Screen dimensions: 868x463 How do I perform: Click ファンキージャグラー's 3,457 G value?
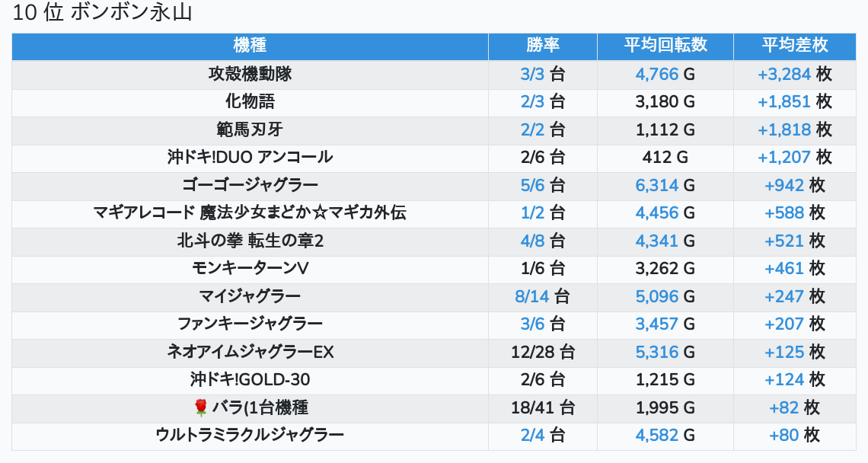[656, 324]
